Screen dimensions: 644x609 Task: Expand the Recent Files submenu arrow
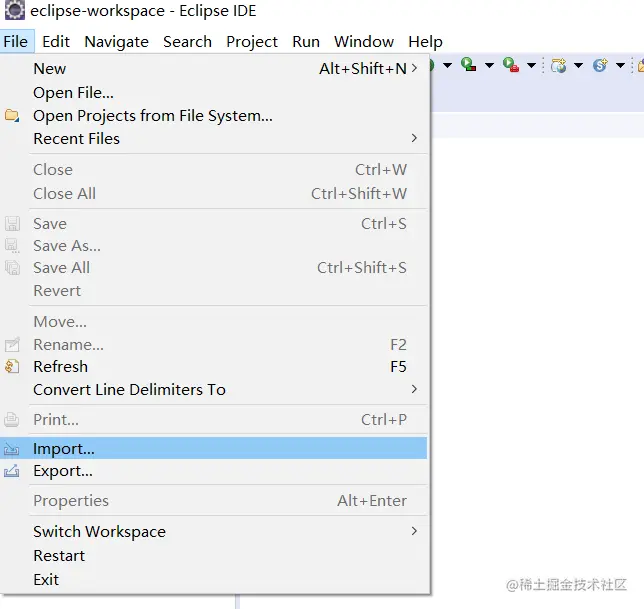[x=414, y=138]
